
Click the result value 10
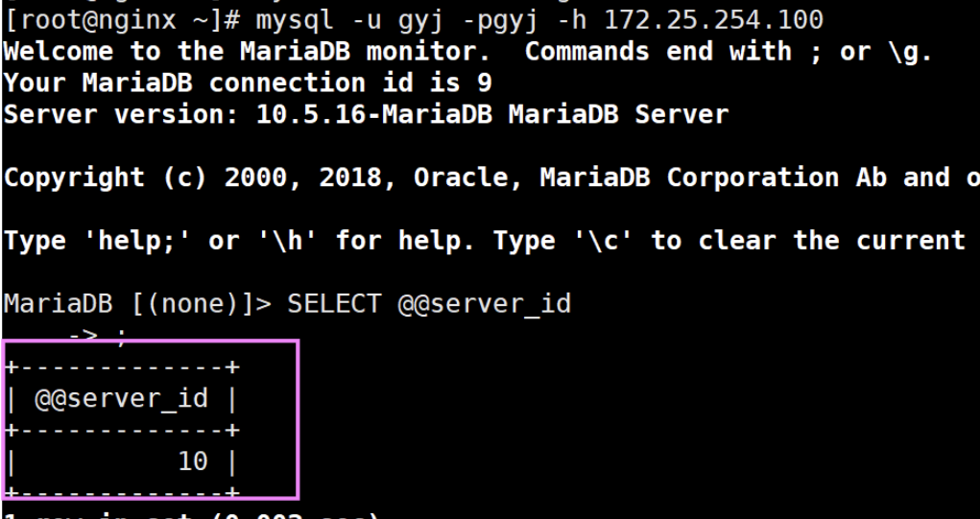pos(193,461)
